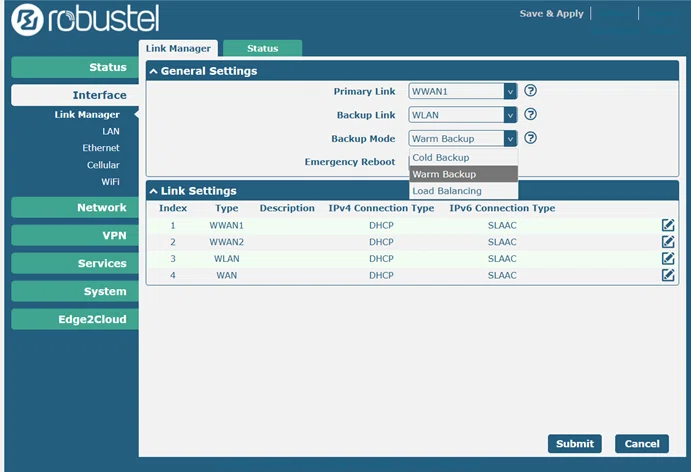
Task: Collapse the General Settings section
Action: click(x=153, y=71)
